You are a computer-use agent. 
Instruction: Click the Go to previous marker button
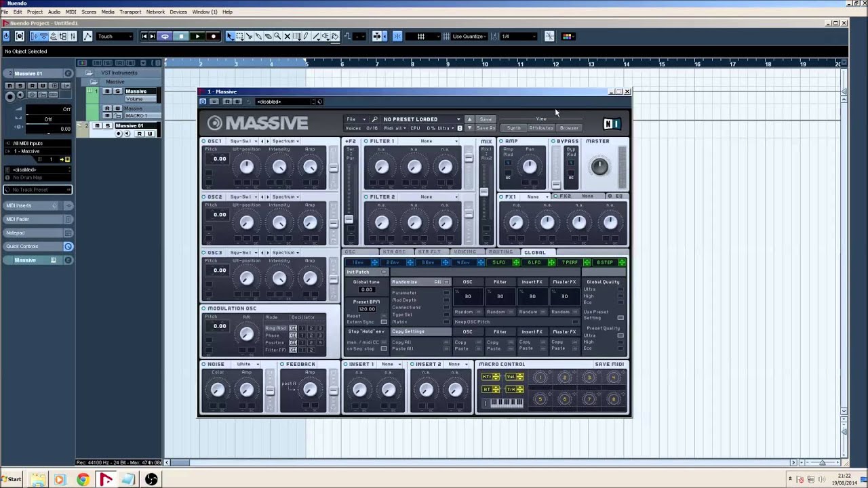coord(144,37)
